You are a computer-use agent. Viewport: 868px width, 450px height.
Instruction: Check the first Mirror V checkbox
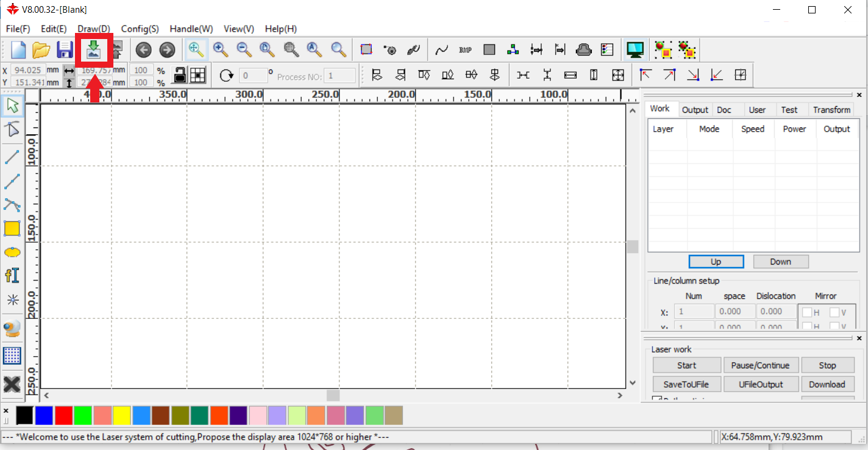tap(834, 312)
